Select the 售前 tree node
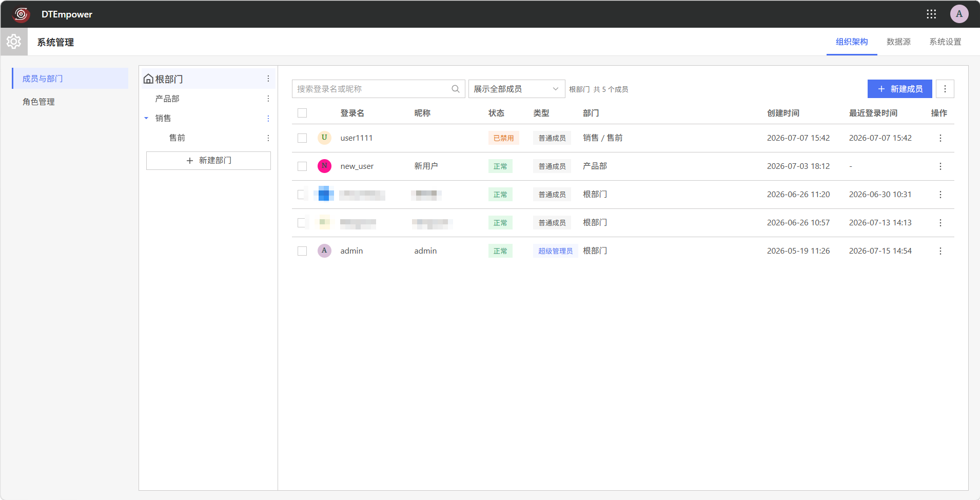 coord(177,138)
